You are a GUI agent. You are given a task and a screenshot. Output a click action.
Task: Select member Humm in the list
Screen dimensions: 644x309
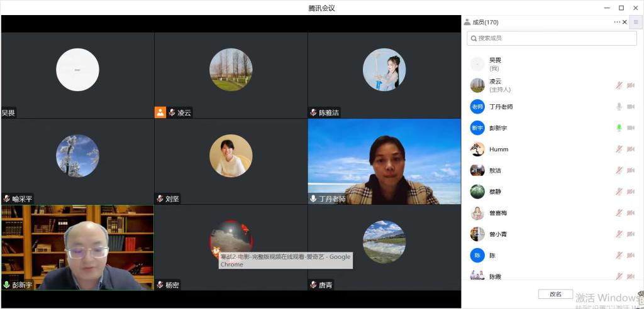point(498,149)
